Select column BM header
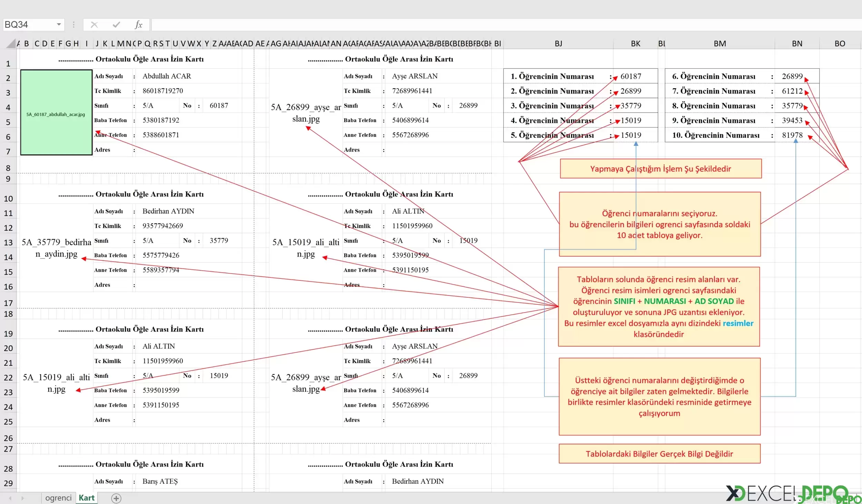862x504 pixels. pyautogui.click(x=720, y=43)
